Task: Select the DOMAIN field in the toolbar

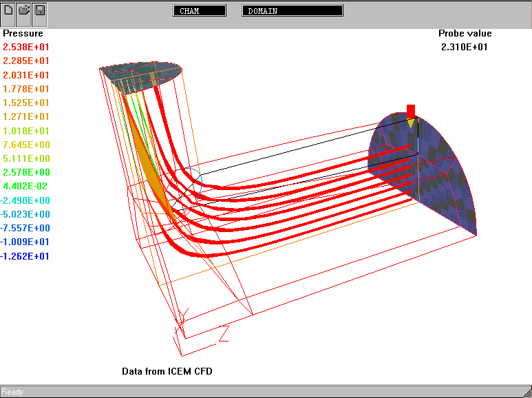Action: [x=292, y=10]
